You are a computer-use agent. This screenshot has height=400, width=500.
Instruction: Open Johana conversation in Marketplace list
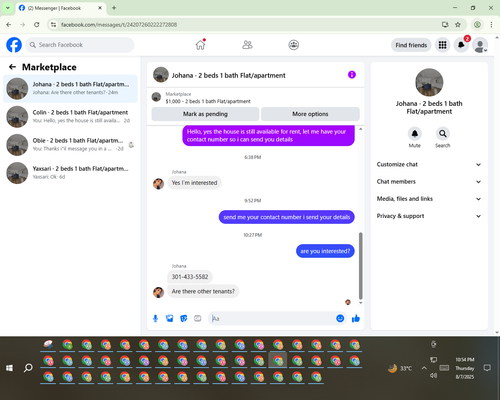tap(70, 88)
